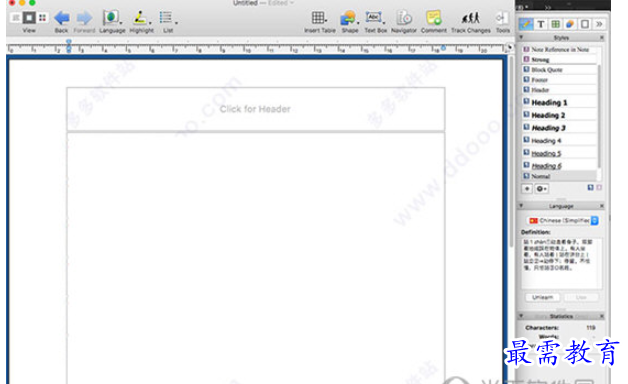The image size is (628, 384).
Task: Click the List toolbar icon
Action: [165, 17]
